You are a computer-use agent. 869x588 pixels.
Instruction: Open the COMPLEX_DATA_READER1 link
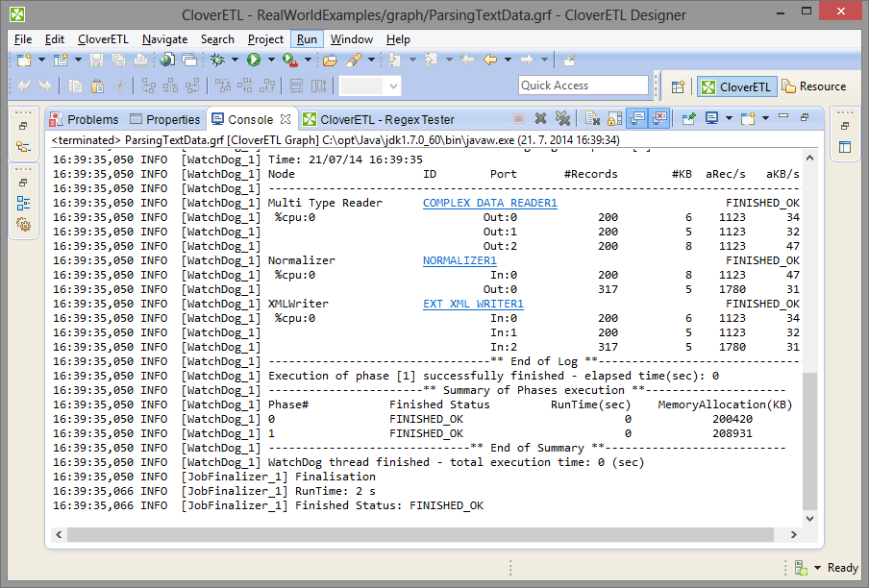pyautogui.click(x=489, y=204)
